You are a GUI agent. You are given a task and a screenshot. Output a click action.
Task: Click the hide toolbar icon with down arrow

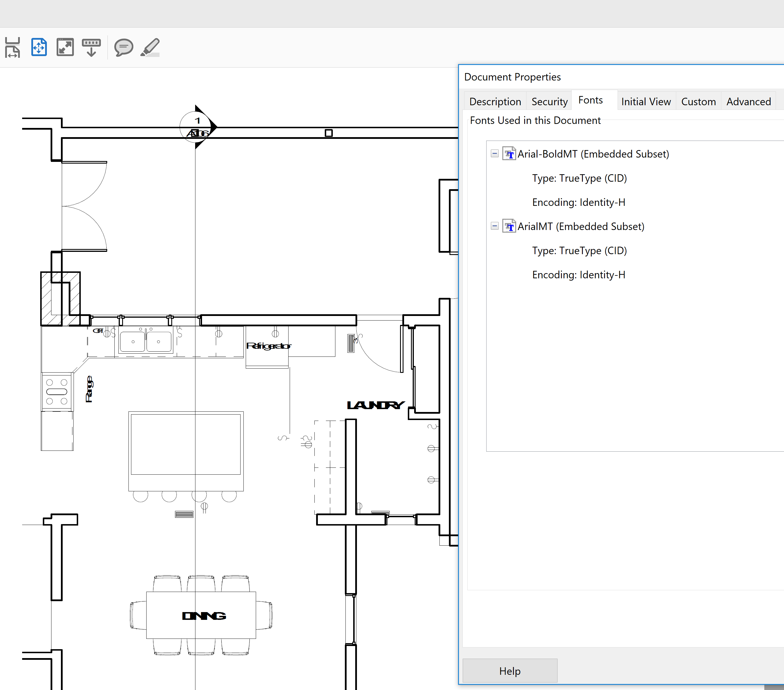[x=91, y=47]
